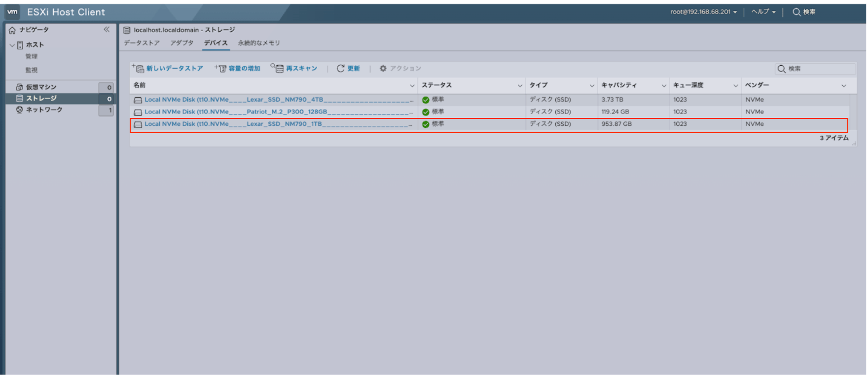The height and width of the screenshot is (376, 868).
Task: Select ネットワーク in the navigator
Action: (x=44, y=110)
